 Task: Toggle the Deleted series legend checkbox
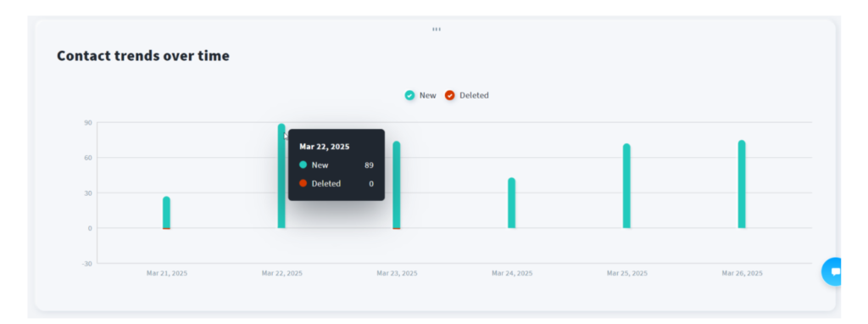(450, 95)
